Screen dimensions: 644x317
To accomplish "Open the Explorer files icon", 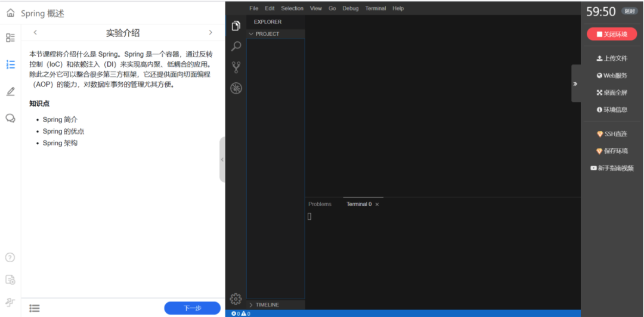I will tap(236, 26).
